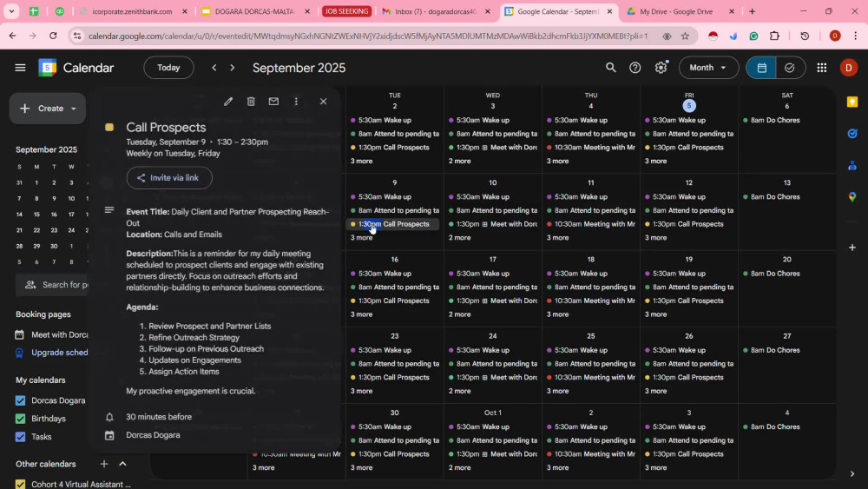Edit the Call Prospects event with pencil icon
The image size is (868, 489).
point(228,102)
